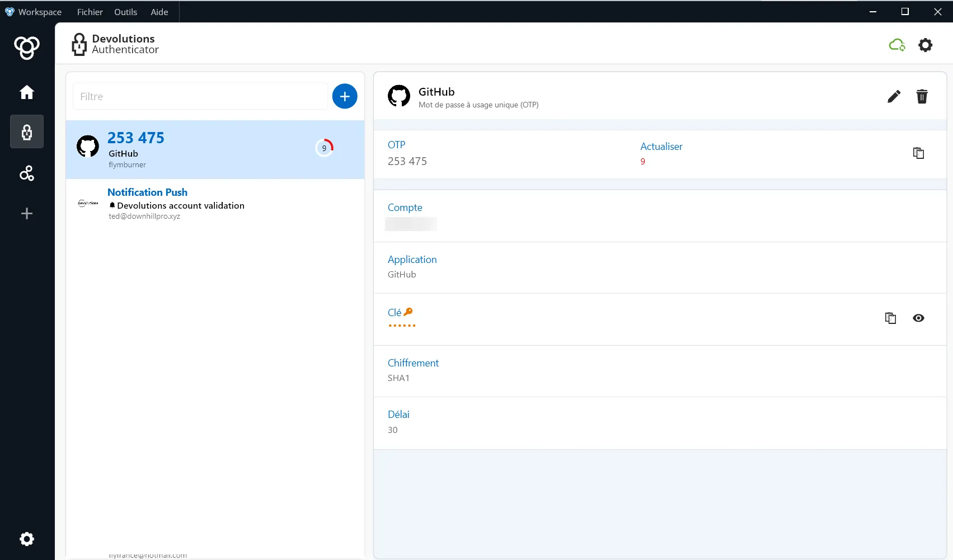
Task: Click Mot de passe à usage unique subtitle
Action: point(478,105)
